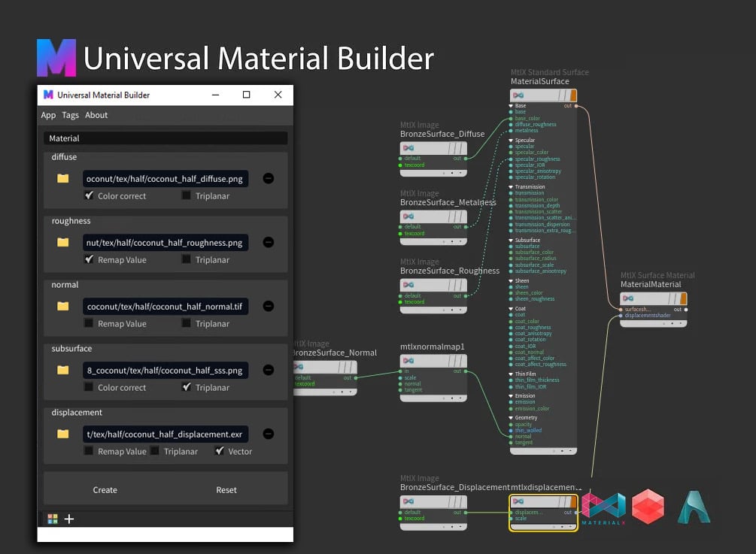Click the diffuse texture path field
Viewport: 756px width, 554px height.
165,179
